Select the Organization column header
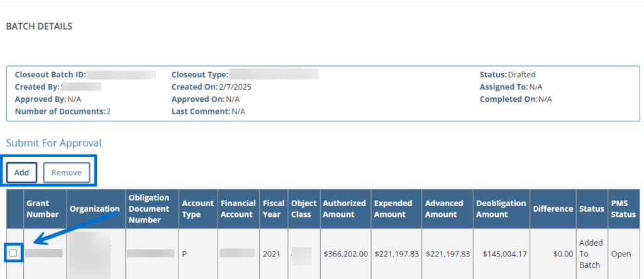Image resolution: width=644 pixels, height=279 pixels. [94, 209]
